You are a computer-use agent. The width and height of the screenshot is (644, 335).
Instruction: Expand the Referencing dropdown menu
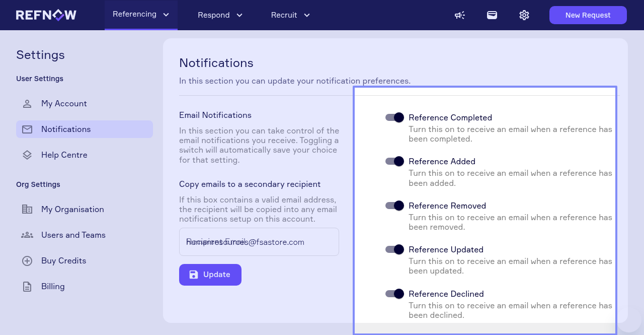(141, 15)
